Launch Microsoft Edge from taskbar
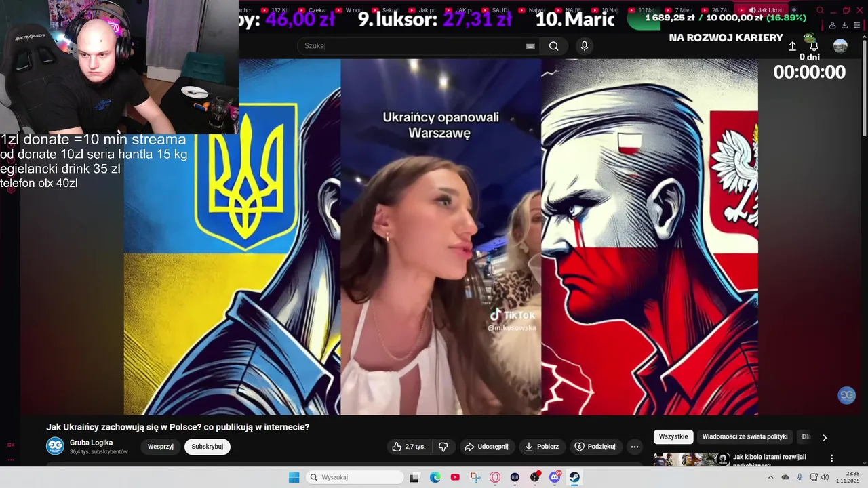868x488 pixels. (x=435, y=477)
